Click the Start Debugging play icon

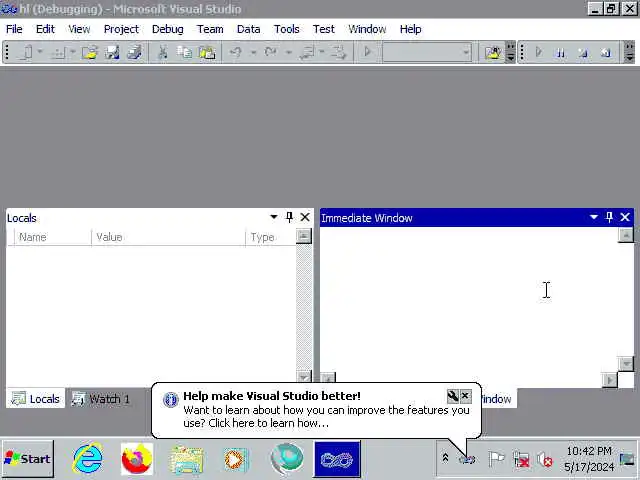pyautogui.click(x=367, y=52)
